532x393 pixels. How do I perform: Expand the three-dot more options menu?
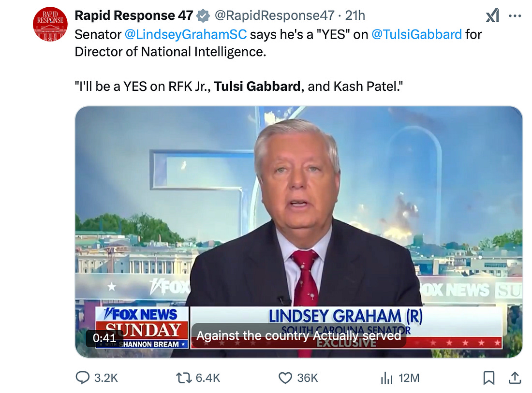pyautogui.click(x=515, y=16)
